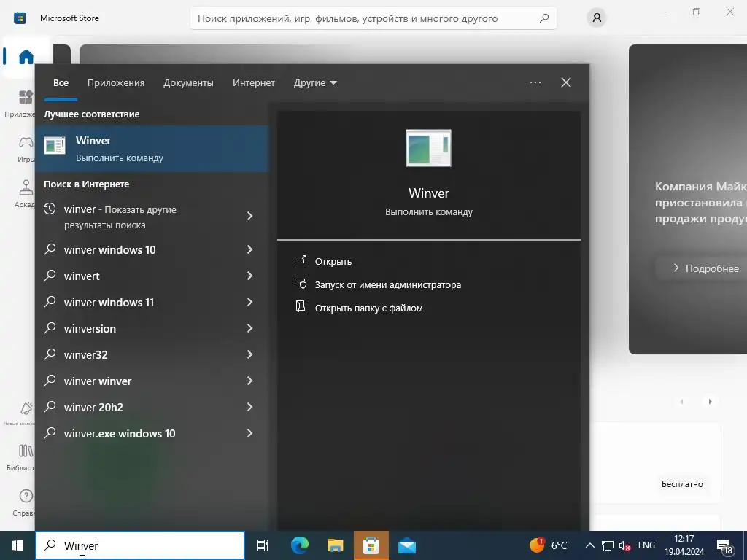Viewport: 747px width, 560px height.
Task: Open the Help question mark icon in Store
Action: pos(26,496)
